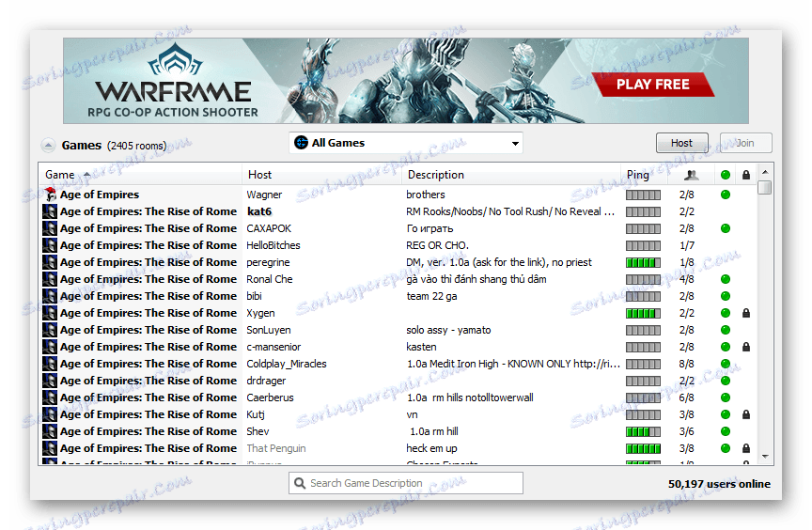Click the 50,197 users online text
This screenshot has width=812, height=530.
[719, 484]
